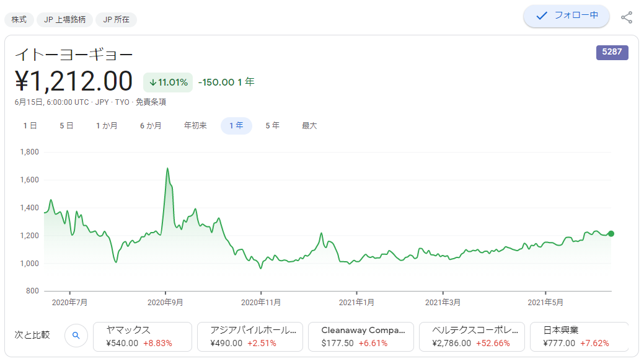This screenshot has width=644, height=361.
Task: Switch to the 1 か月 range tab
Action: (107, 126)
